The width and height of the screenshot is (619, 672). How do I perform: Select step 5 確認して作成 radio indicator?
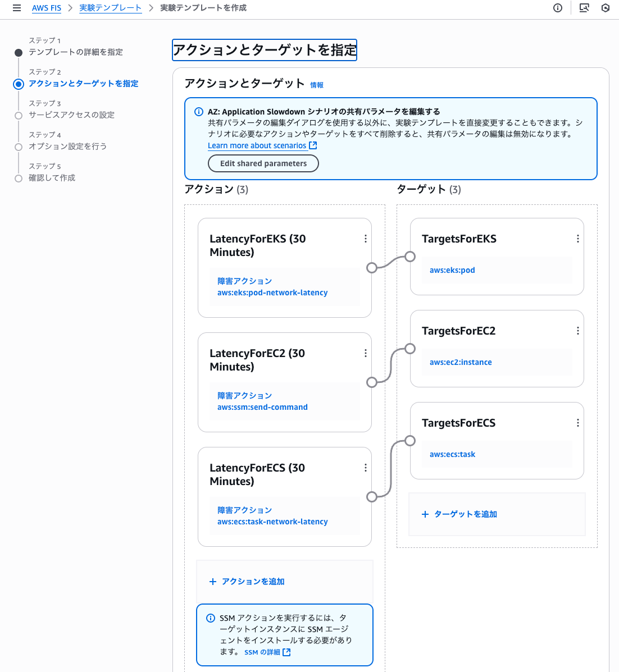(18, 178)
